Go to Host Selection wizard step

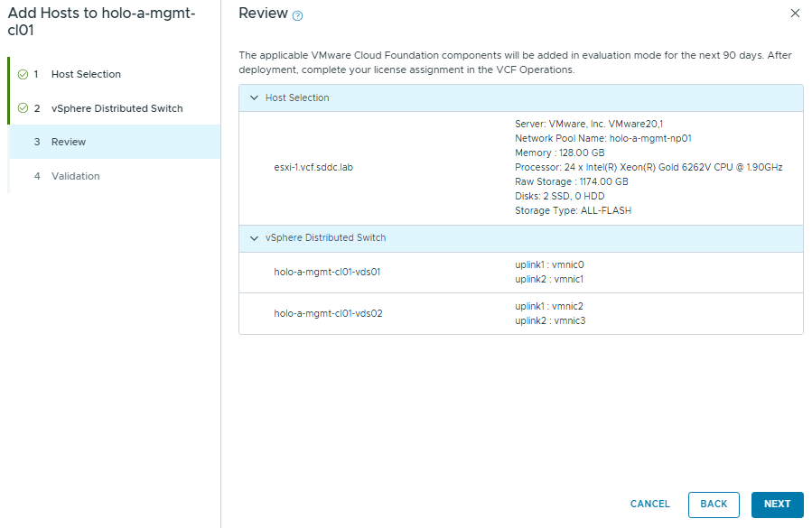point(86,74)
